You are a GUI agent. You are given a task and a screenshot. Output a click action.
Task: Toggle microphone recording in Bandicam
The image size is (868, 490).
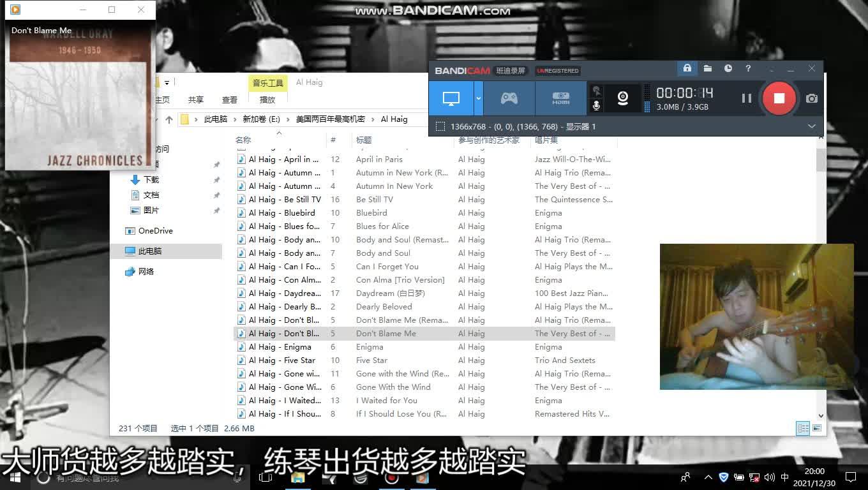tap(597, 106)
